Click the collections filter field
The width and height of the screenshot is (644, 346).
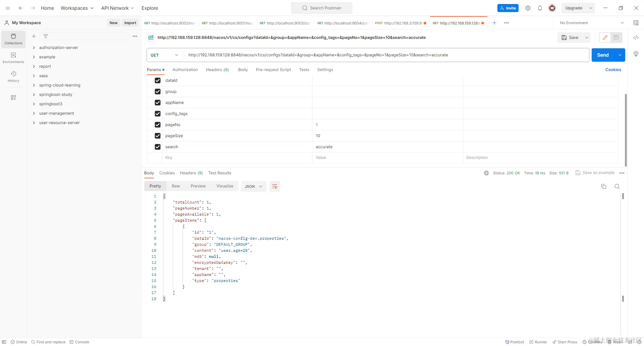coord(85,36)
